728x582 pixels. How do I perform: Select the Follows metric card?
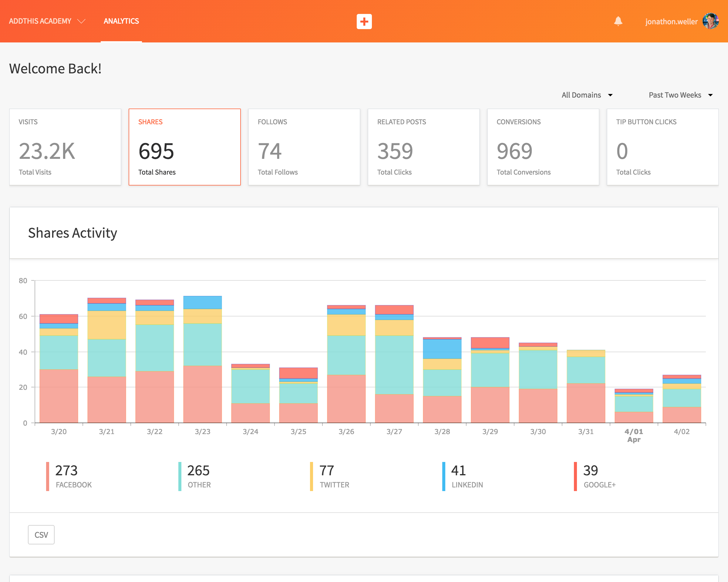click(x=304, y=147)
